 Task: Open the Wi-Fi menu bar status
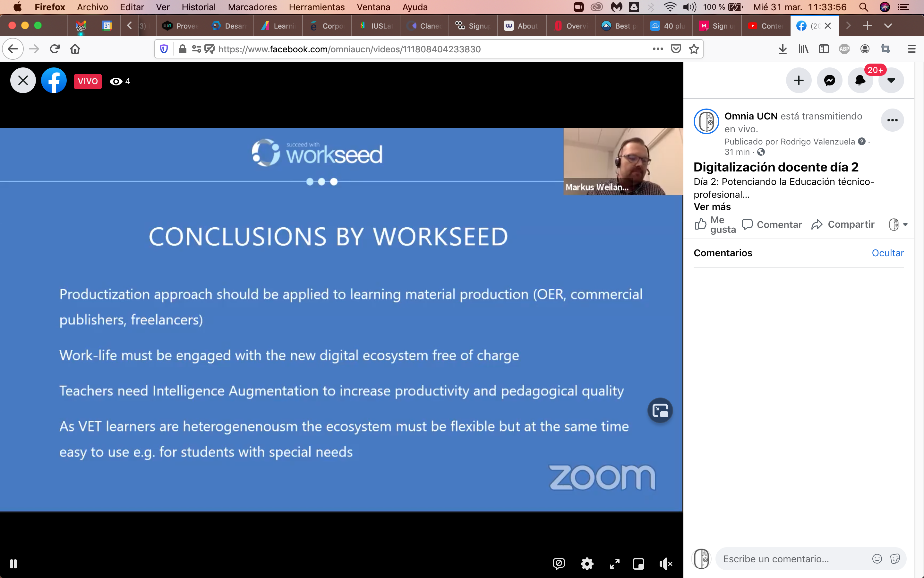670,7
